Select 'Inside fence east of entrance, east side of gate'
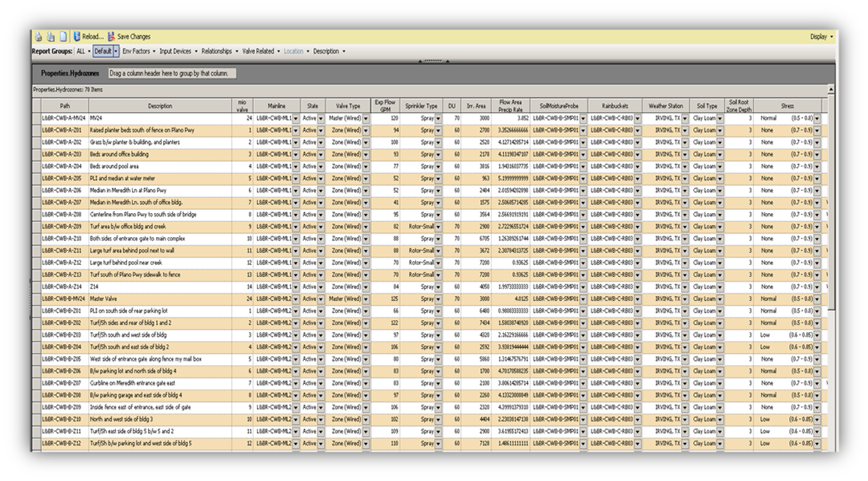This screenshot has width=868, height=481. click(160, 408)
